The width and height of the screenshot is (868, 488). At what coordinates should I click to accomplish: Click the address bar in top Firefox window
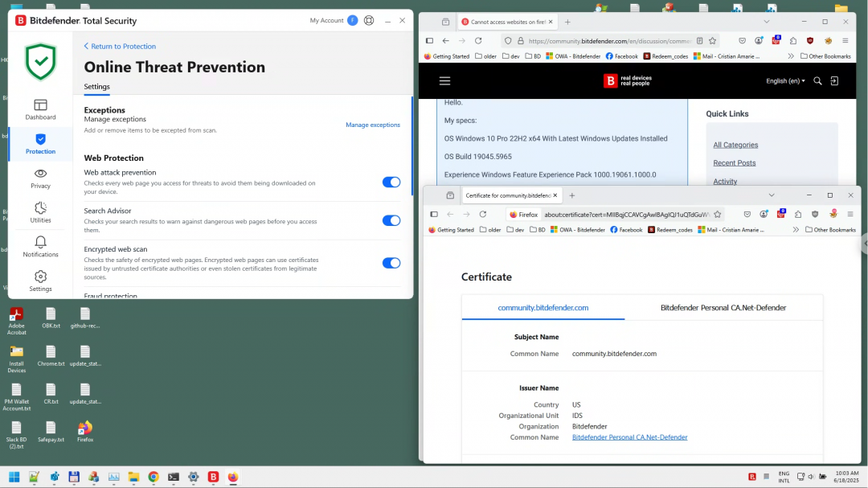609,40
